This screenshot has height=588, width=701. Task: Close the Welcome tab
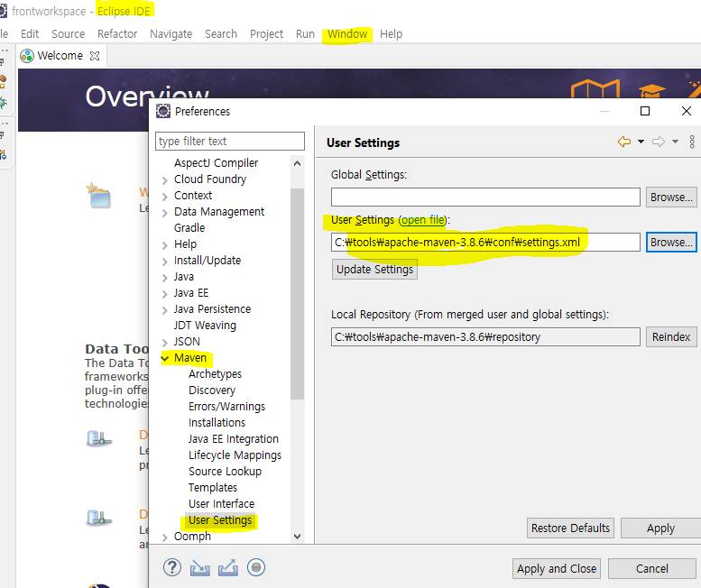tap(95, 56)
